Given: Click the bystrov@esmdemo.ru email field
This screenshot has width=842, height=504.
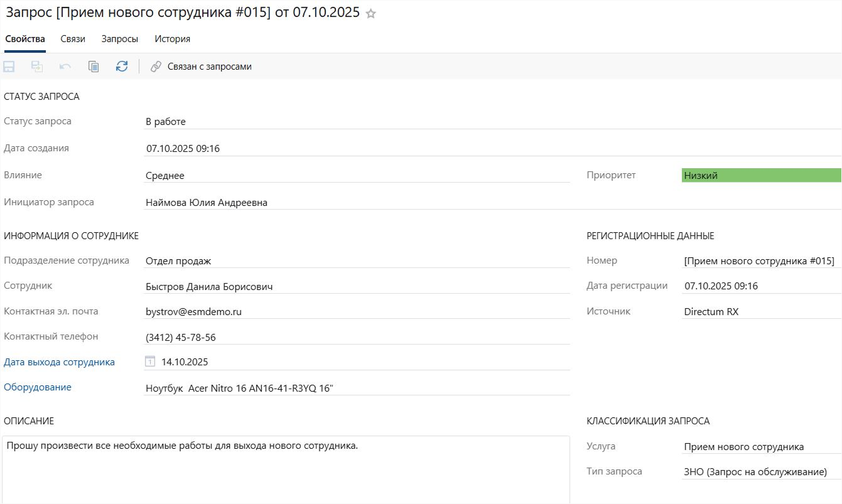Looking at the screenshot, I should point(356,312).
